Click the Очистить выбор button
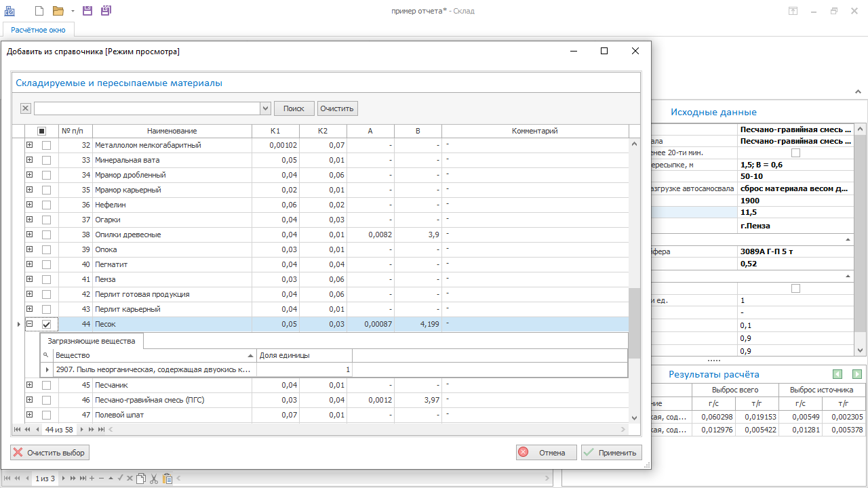868x488 pixels. point(50,452)
